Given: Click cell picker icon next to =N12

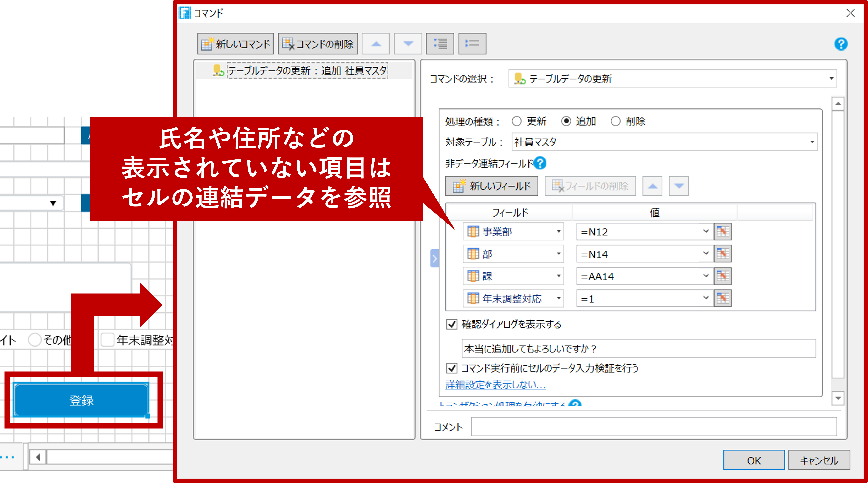Looking at the screenshot, I should click(722, 232).
